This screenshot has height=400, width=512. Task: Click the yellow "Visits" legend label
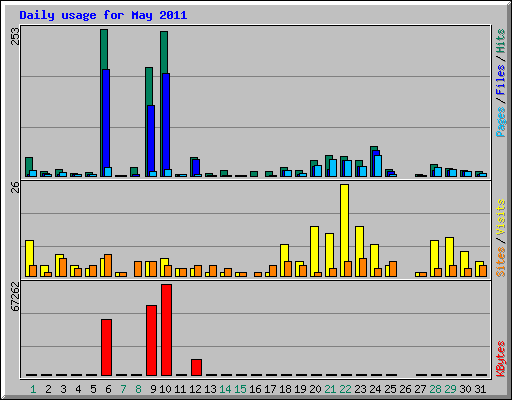pos(500,217)
